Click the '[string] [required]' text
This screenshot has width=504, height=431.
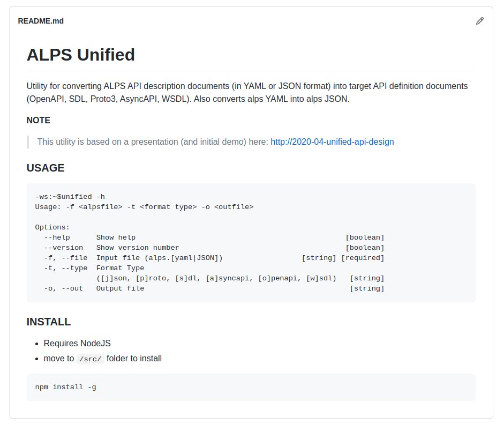(x=343, y=258)
